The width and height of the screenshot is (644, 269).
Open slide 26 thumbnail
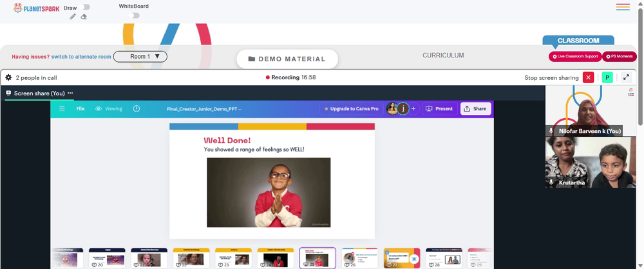tap(360, 258)
